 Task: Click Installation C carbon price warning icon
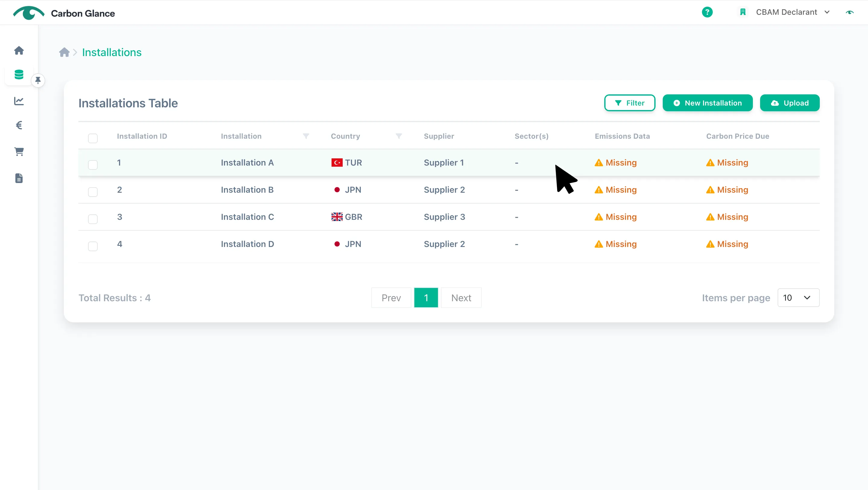pos(710,217)
